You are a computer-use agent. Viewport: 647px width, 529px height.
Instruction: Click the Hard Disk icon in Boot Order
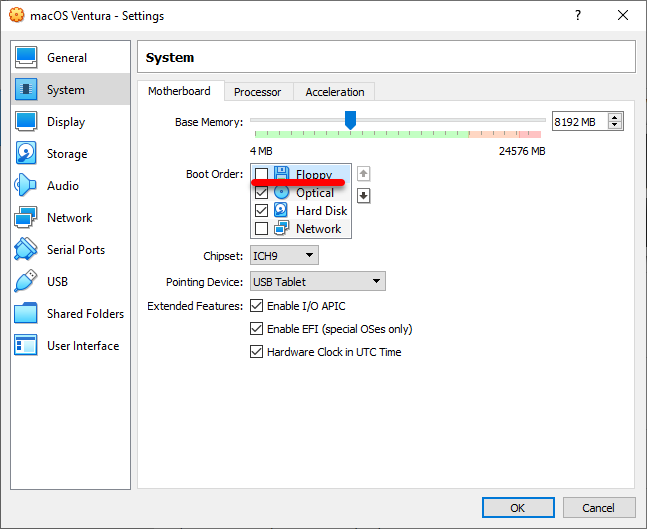coord(281,210)
